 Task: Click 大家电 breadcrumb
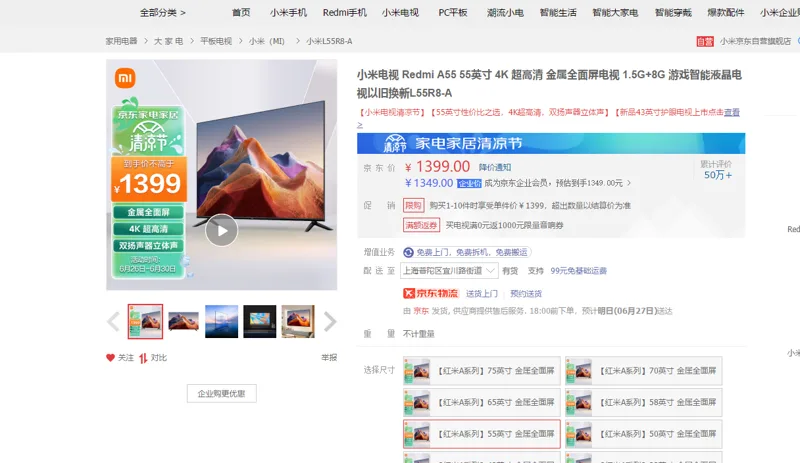168,41
